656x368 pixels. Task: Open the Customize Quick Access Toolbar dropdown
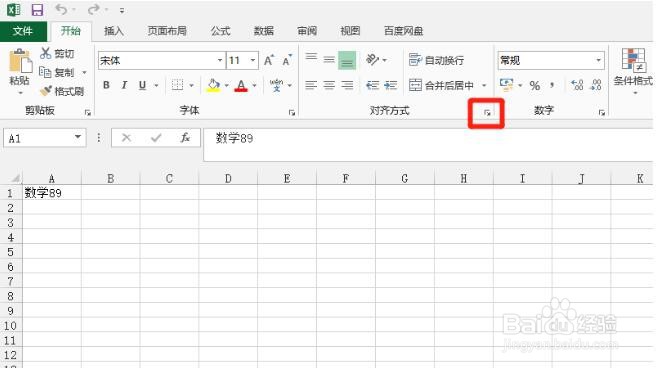[122, 10]
